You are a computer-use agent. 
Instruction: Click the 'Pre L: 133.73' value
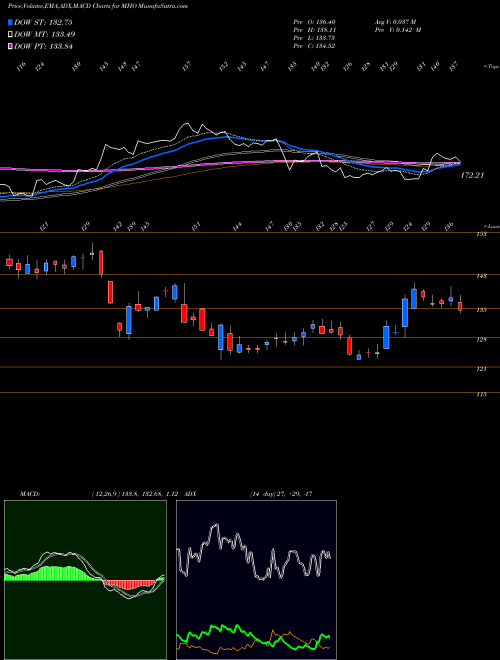(x=314, y=38)
